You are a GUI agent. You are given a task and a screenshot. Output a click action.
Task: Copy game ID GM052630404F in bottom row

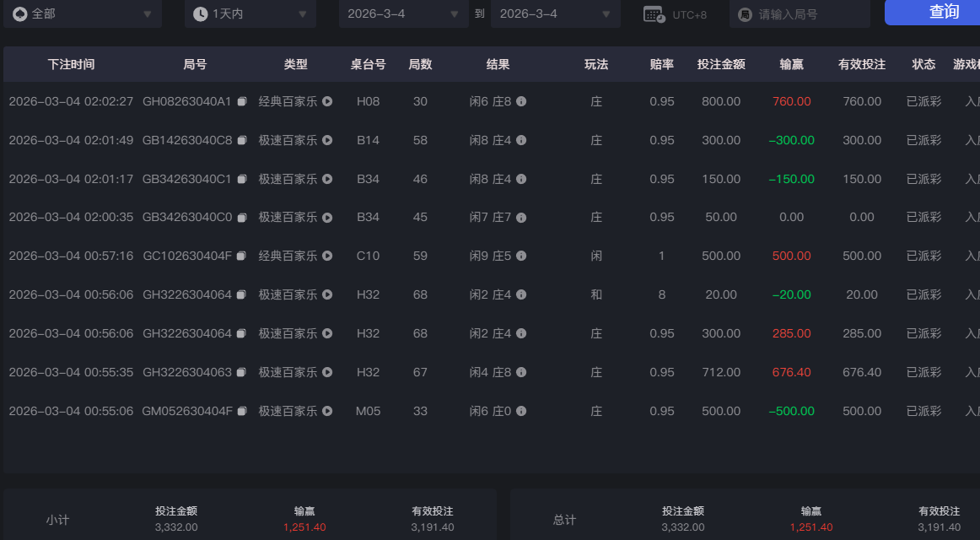[x=242, y=411]
